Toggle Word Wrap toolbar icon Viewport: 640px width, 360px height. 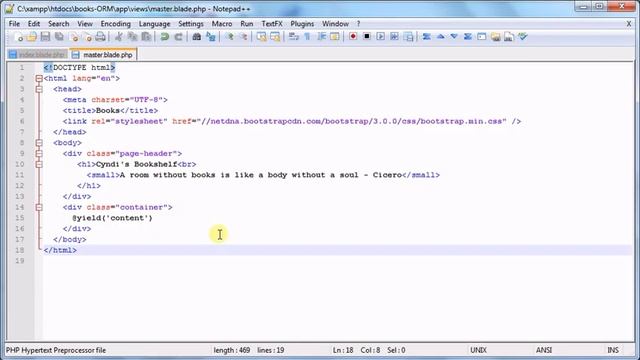tap(293, 37)
